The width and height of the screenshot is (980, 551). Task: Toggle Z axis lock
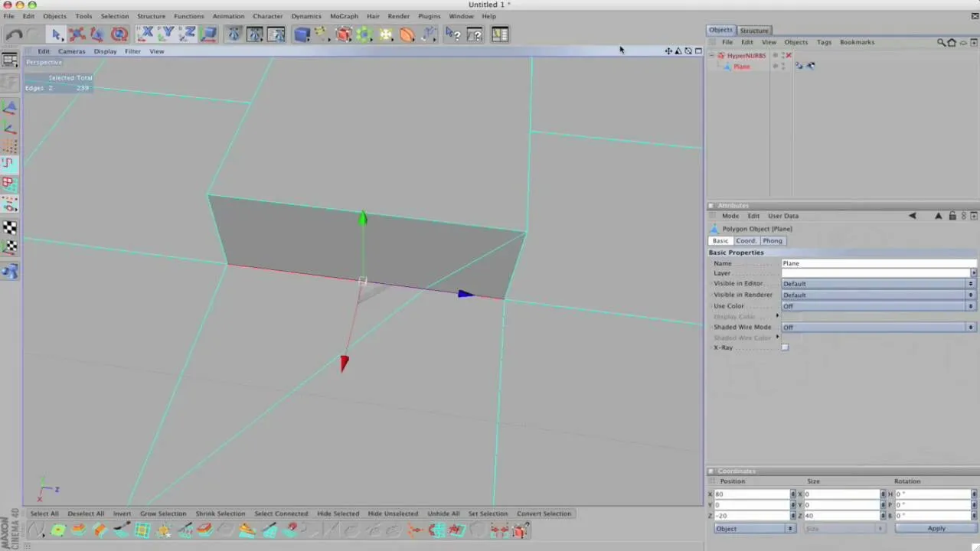187,34
